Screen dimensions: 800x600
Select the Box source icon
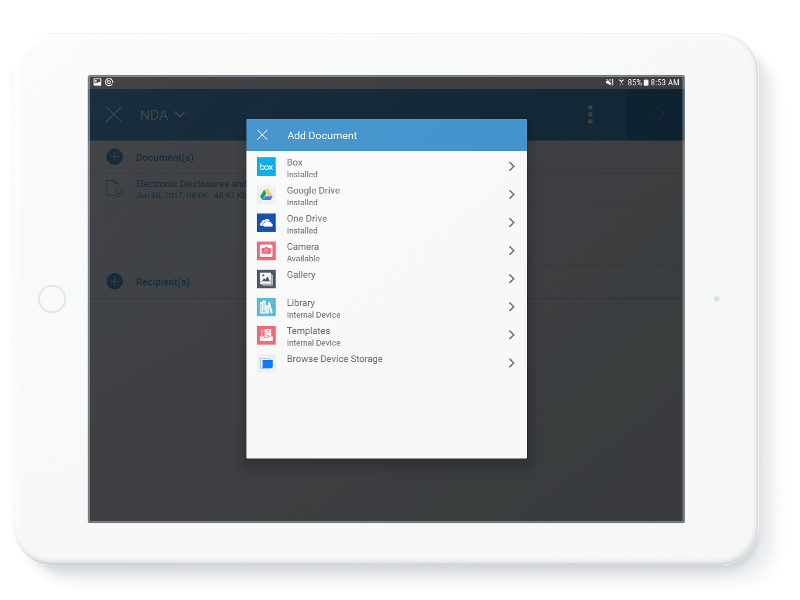coord(266,167)
